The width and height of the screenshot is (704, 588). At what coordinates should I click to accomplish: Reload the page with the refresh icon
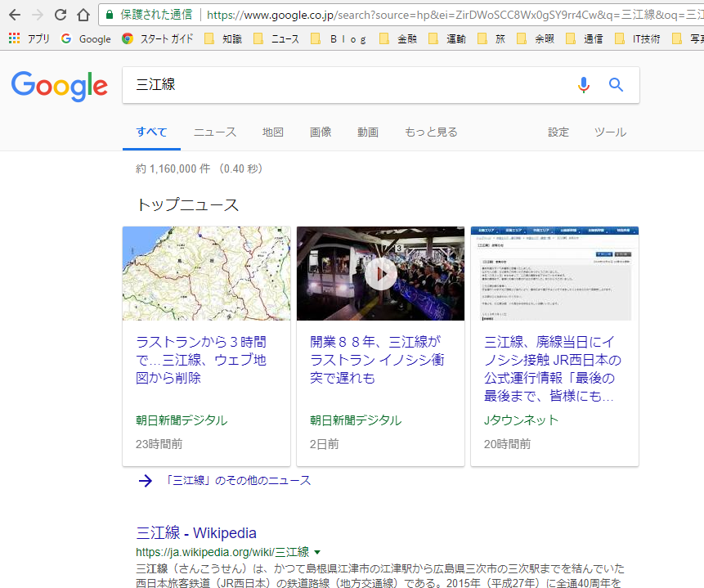pos(61,15)
